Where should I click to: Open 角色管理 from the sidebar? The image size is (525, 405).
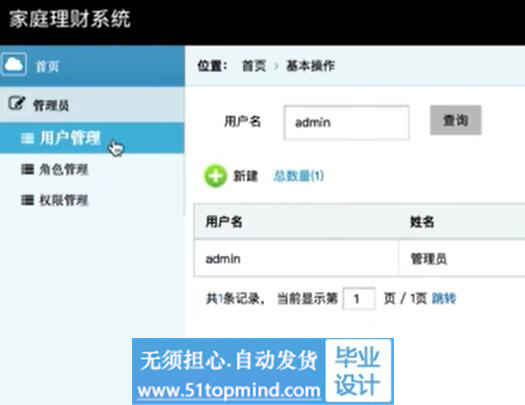(x=64, y=169)
